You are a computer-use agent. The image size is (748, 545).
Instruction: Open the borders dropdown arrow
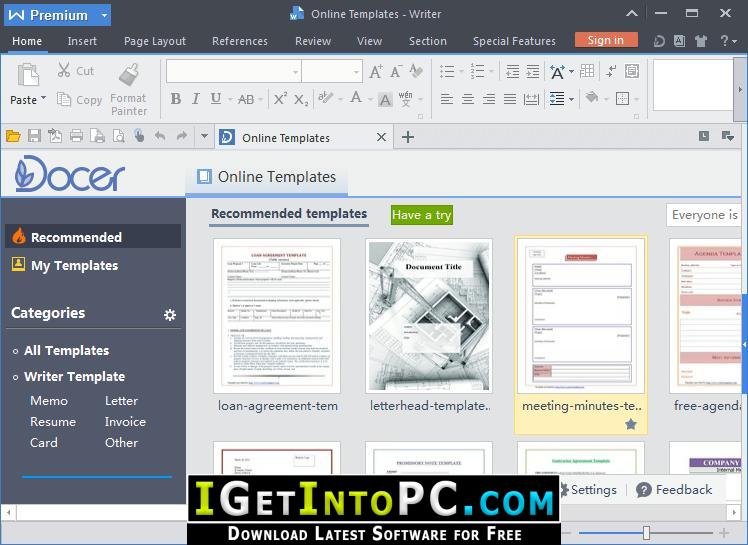tap(636, 99)
